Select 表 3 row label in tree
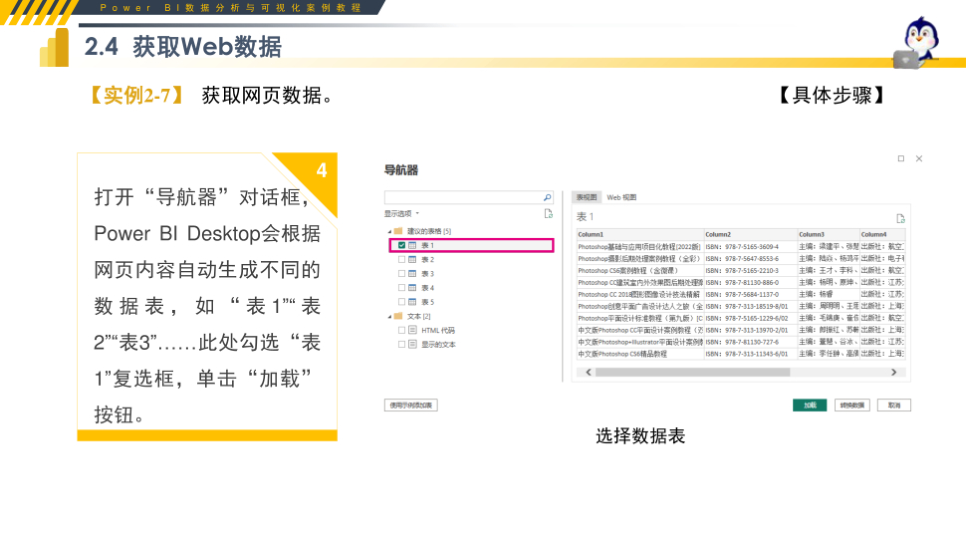 point(428,274)
